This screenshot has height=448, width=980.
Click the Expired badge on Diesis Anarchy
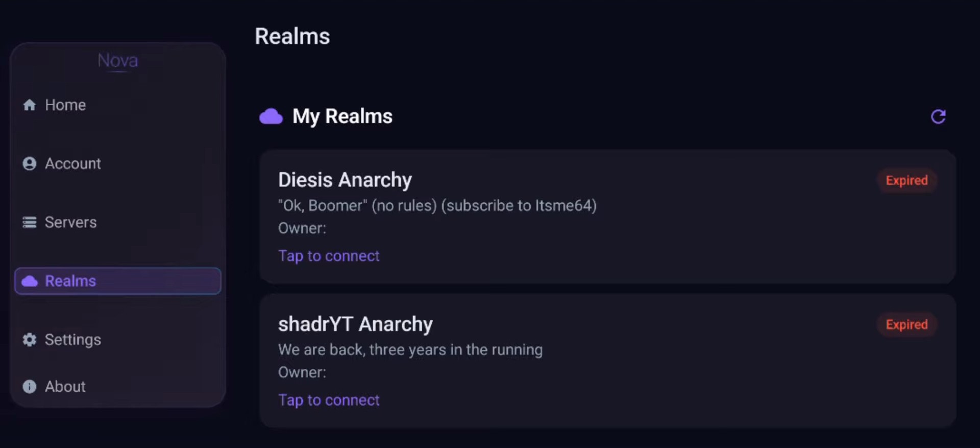pos(907,180)
